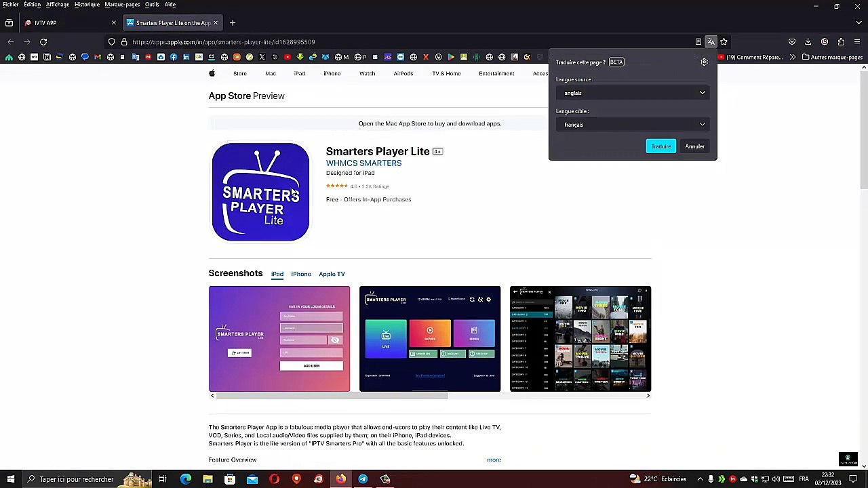
Task: Expand description with the more link
Action: pos(494,460)
